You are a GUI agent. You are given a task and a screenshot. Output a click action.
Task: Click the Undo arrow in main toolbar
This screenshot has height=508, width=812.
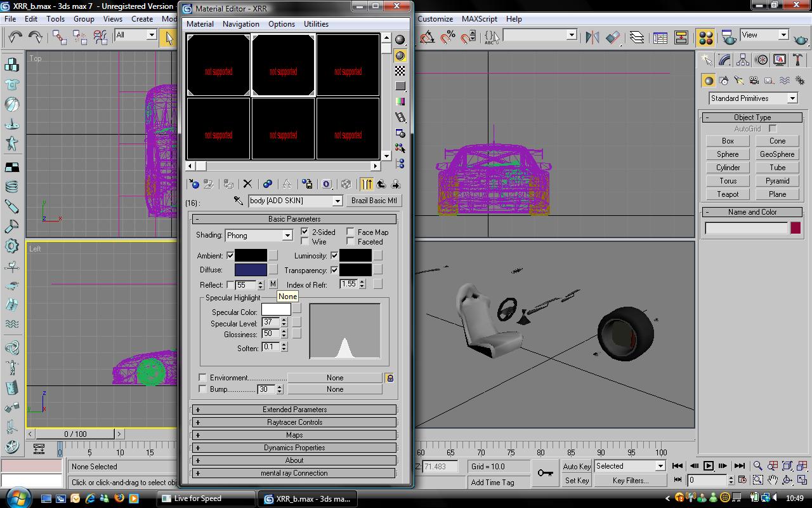[x=15, y=37]
